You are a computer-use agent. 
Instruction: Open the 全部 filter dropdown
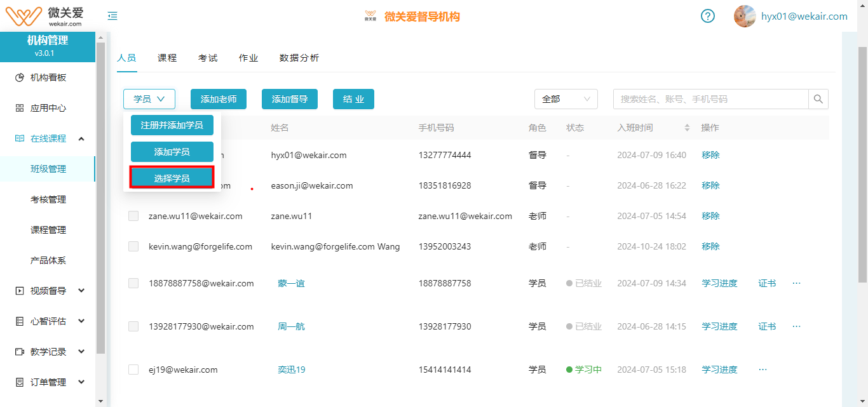coord(566,99)
